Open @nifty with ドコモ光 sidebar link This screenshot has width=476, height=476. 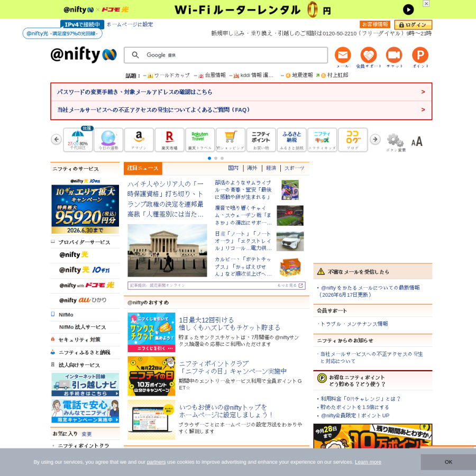87,286
